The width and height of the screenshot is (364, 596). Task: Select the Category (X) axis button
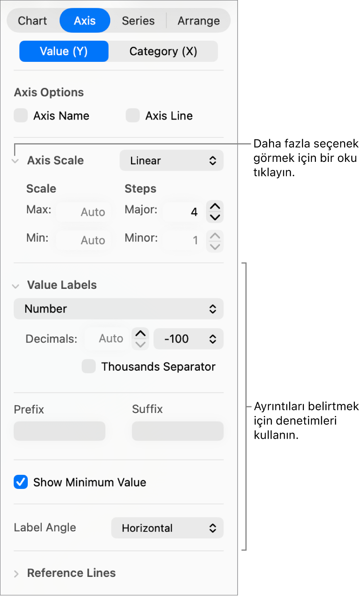pos(163,51)
